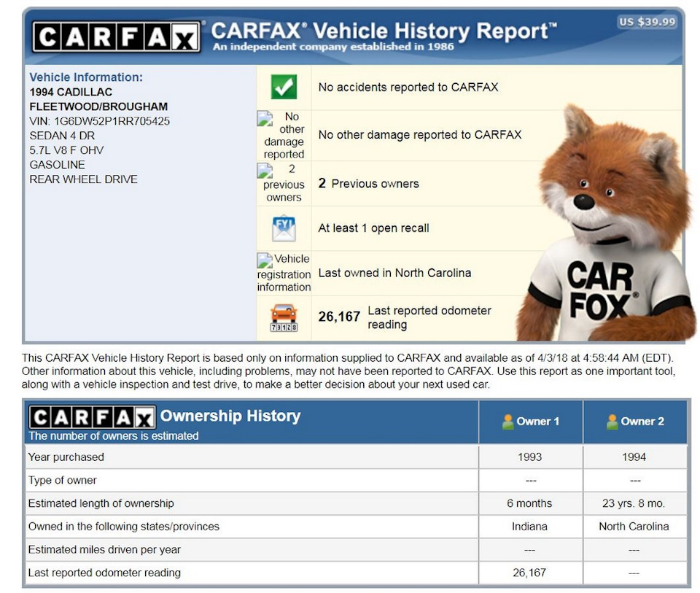Screen dimensions: 700x593
Task: Click the 1994 year purchased cell
Action: pyautogui.click(x=634, y=457)
